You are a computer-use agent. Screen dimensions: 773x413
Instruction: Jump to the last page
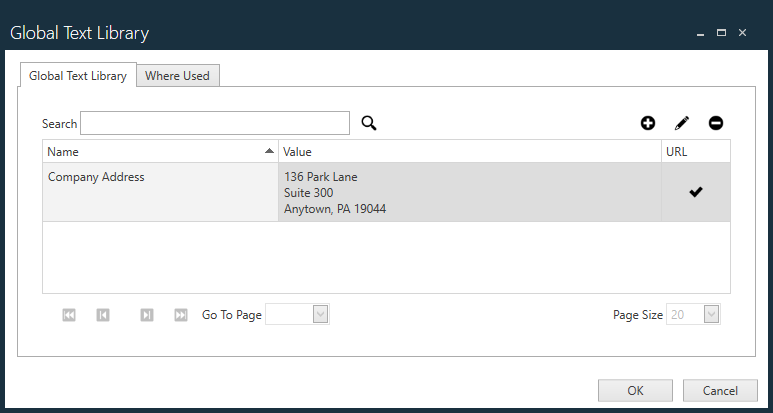click(x=181, y=315)
